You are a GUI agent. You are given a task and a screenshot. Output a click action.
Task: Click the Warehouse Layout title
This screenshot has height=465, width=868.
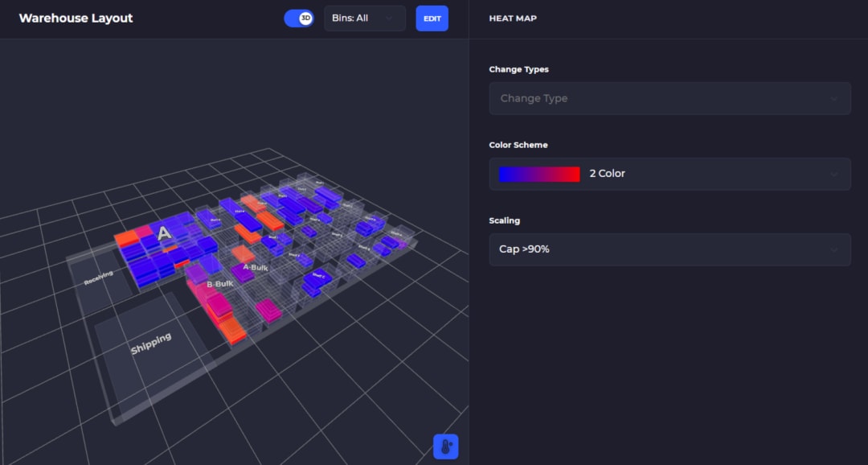tap(76, 18)
